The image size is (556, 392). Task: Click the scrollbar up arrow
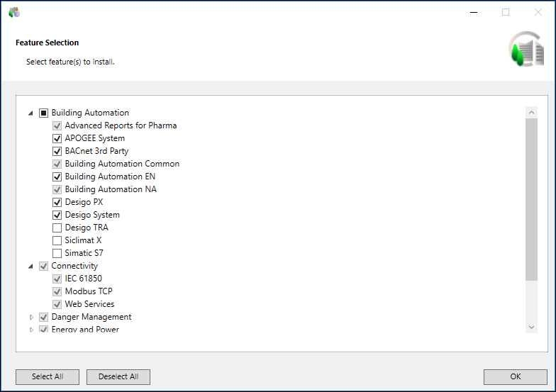point(532,112)
